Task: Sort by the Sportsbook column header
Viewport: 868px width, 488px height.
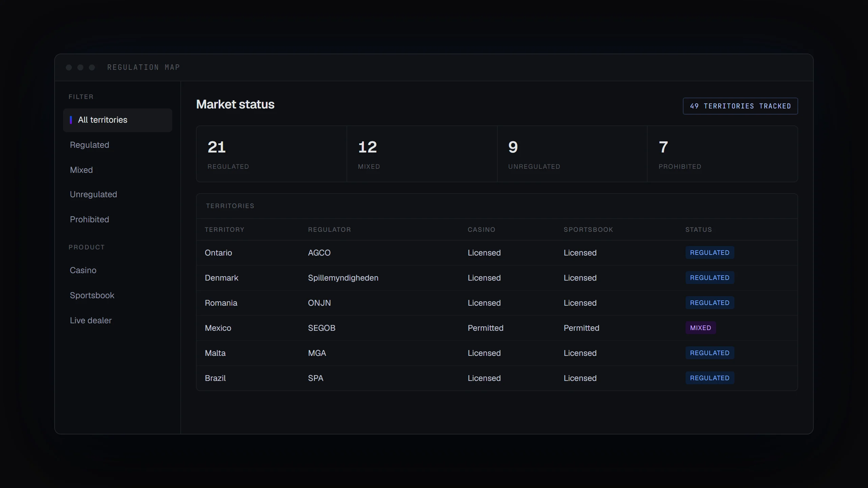Action: coord(588,230)
